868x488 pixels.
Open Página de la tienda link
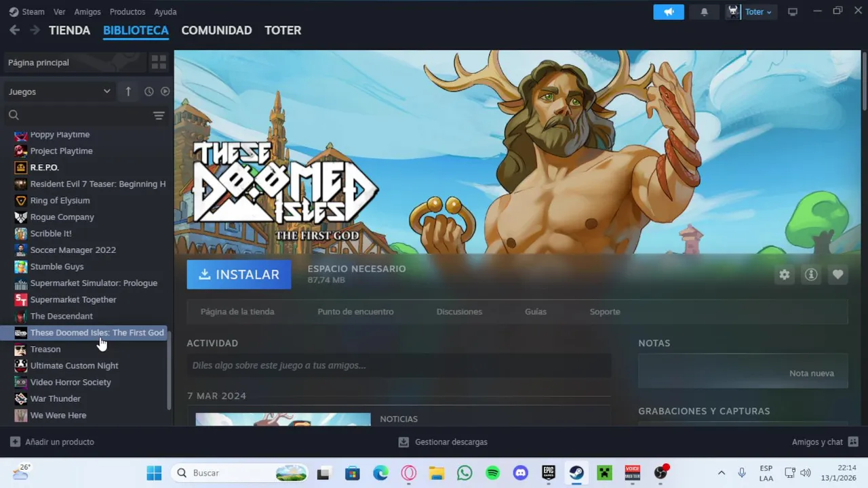(x=237, y=312)
